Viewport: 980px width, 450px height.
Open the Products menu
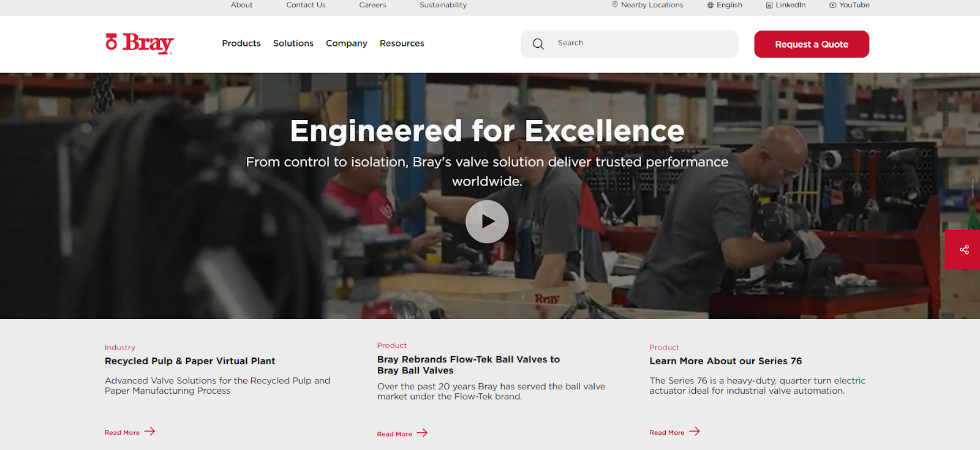(x=241, y=43)
